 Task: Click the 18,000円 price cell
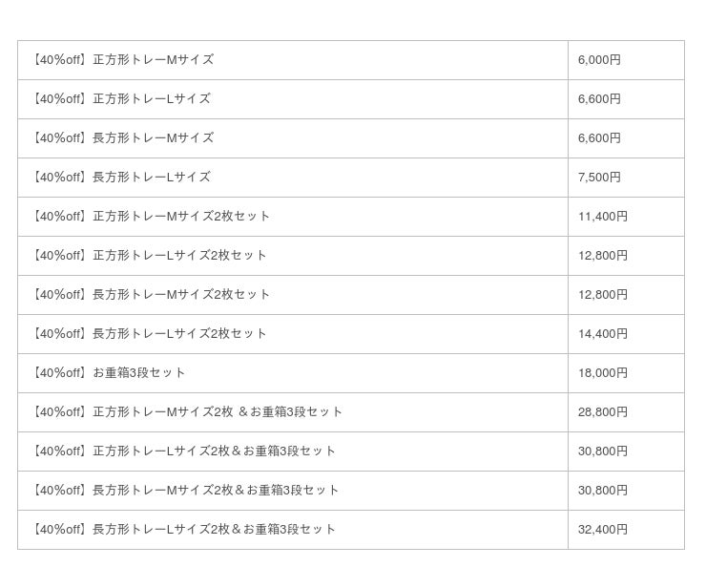(626, 373)
